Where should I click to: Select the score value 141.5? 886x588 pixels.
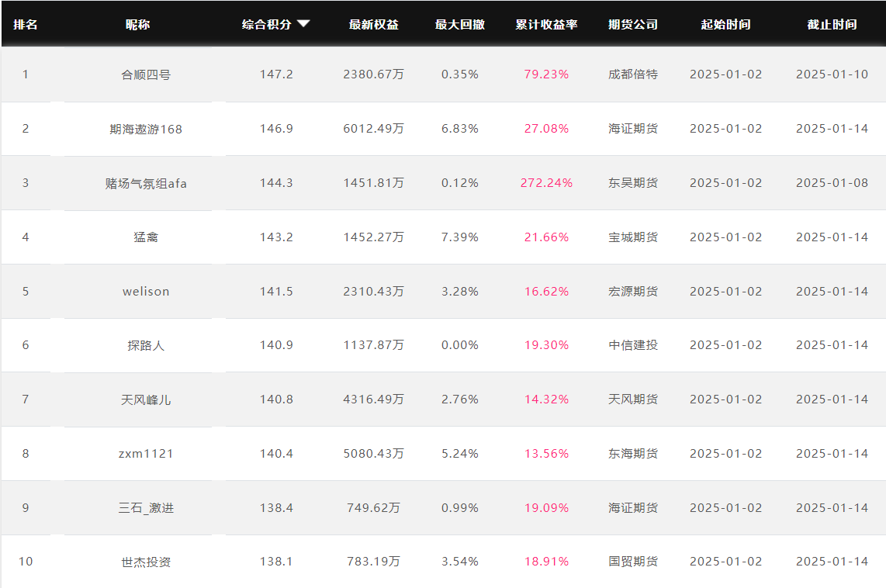pyautogui.click(x=276, y=292)
